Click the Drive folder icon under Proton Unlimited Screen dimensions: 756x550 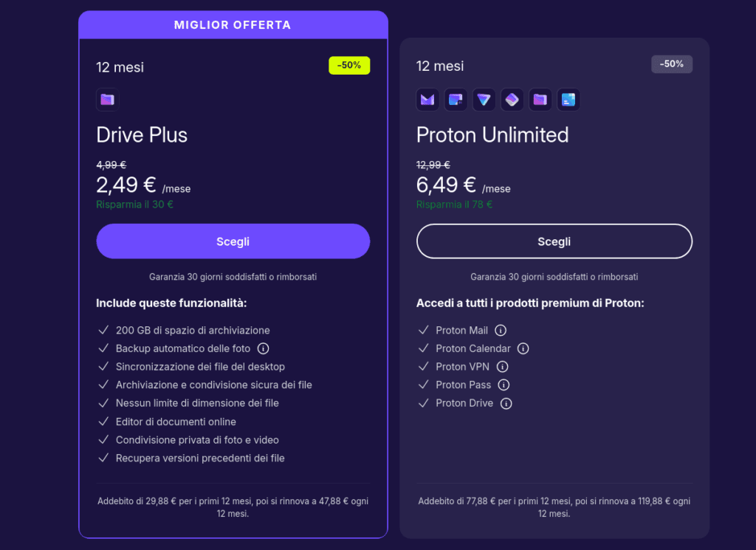coord(540,100)
